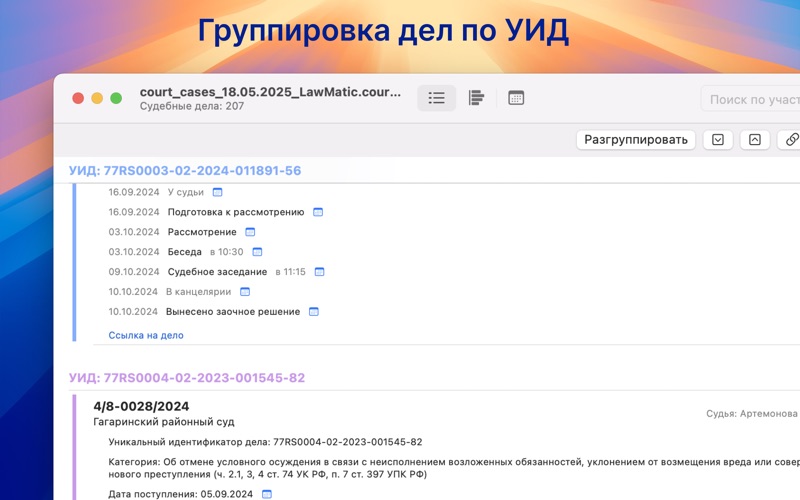
Task: Select group header УИД 77RS0003-02-2024-011891-56
Action: pos(185,170)
